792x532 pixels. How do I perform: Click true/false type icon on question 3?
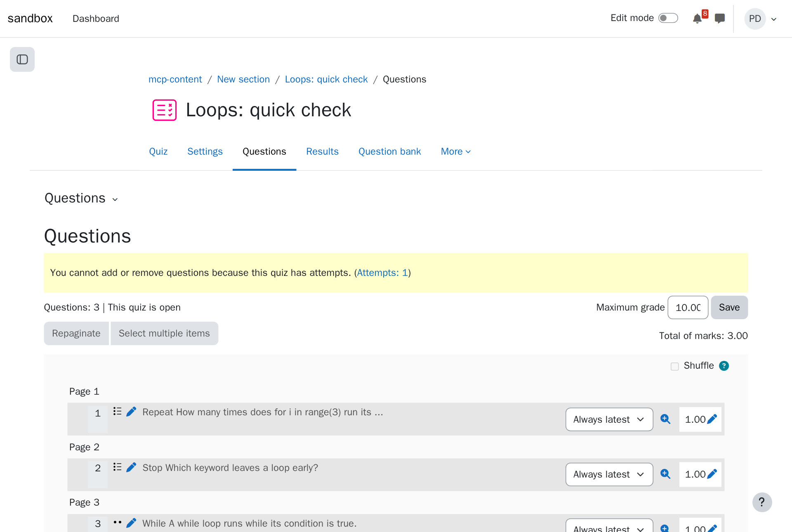117,523
